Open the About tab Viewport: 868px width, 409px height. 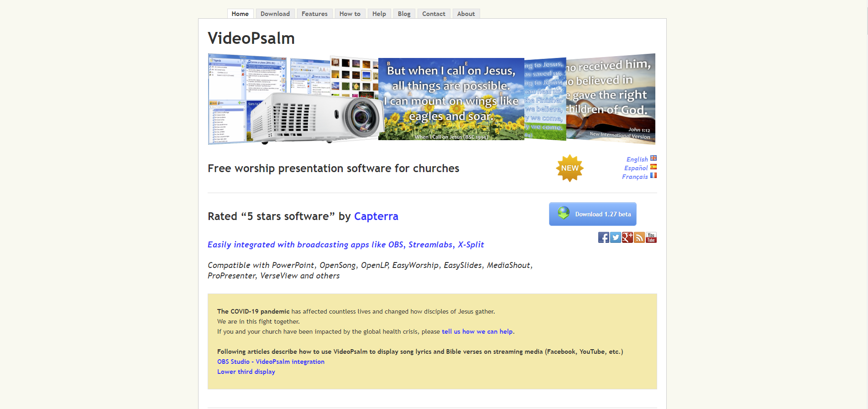[466, 14]
